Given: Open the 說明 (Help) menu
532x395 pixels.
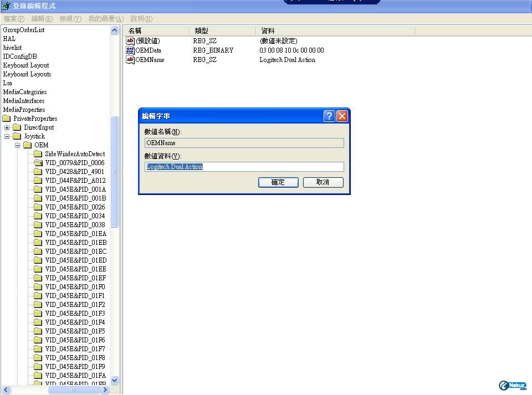Looking at the screenshot, I should point(141,19).
